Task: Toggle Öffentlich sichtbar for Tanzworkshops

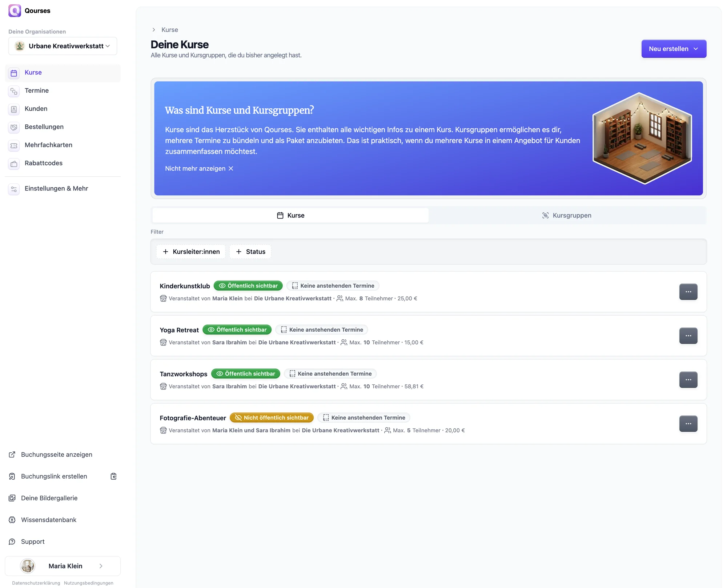Action: (245, 373)
